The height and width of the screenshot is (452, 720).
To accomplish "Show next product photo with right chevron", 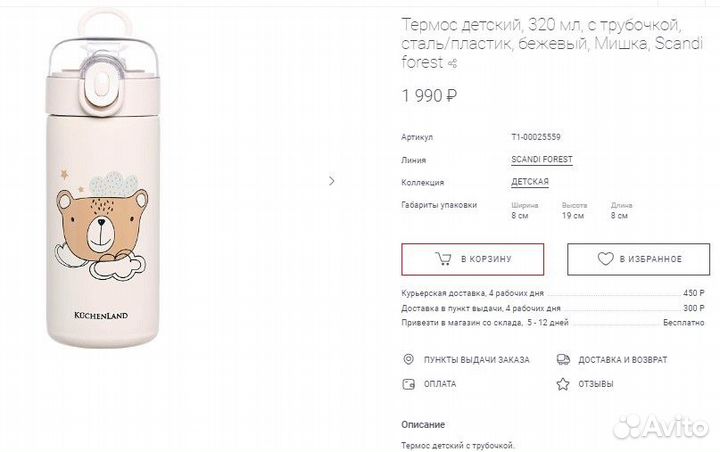I will click(x=332, y=181).
